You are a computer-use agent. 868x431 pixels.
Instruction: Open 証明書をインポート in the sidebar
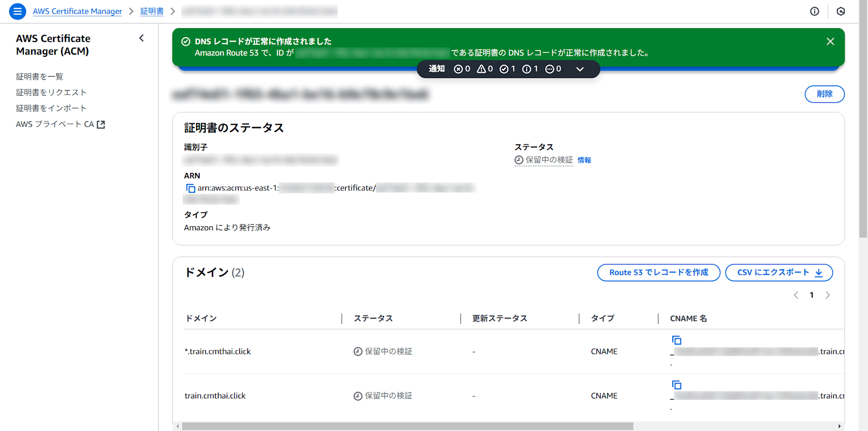click(x=51, y=108)
